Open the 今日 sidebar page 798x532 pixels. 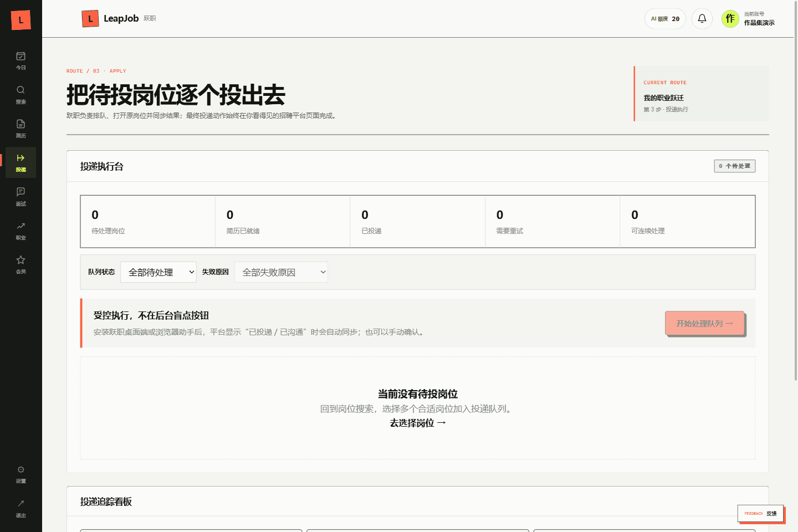click(21, 61)
